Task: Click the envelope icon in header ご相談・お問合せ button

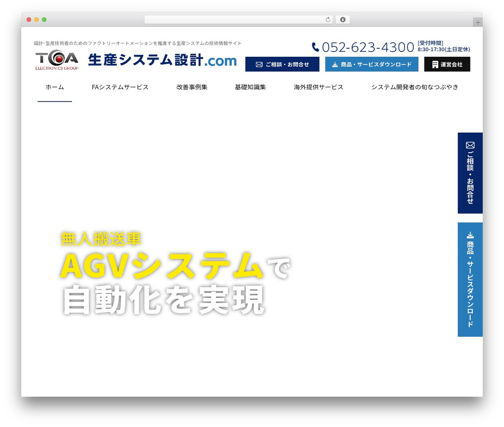Action: point(259,65)
